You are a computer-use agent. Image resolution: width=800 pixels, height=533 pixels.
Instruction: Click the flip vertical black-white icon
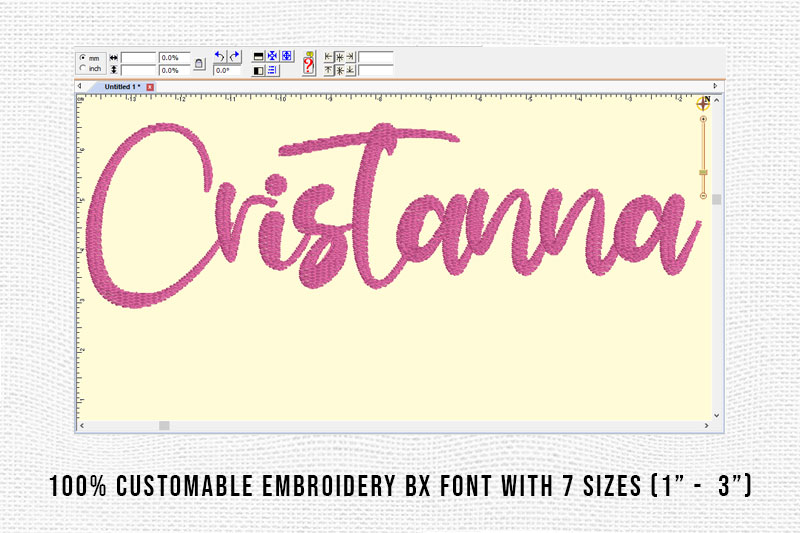click(259, 57)
